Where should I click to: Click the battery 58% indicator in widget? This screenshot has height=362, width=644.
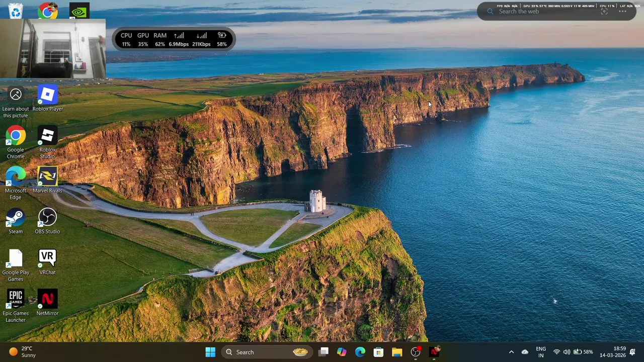click(222, 40)
